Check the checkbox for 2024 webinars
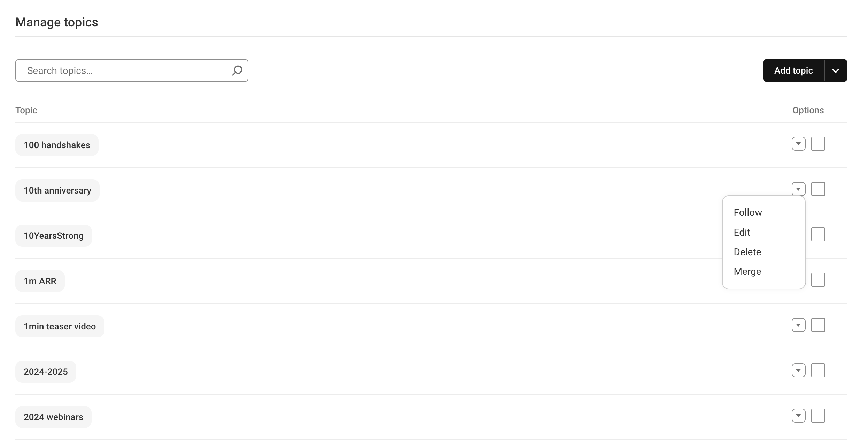Image resolution: width=868 pixels, height=440 pixels. pyautogui.click(x=819, y=416)
